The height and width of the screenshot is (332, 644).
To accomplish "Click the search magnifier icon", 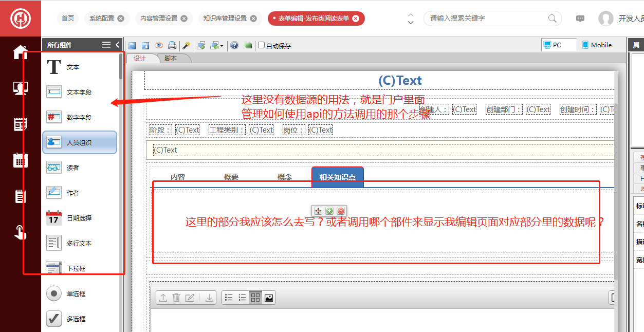I will click(x=553, y=19).
